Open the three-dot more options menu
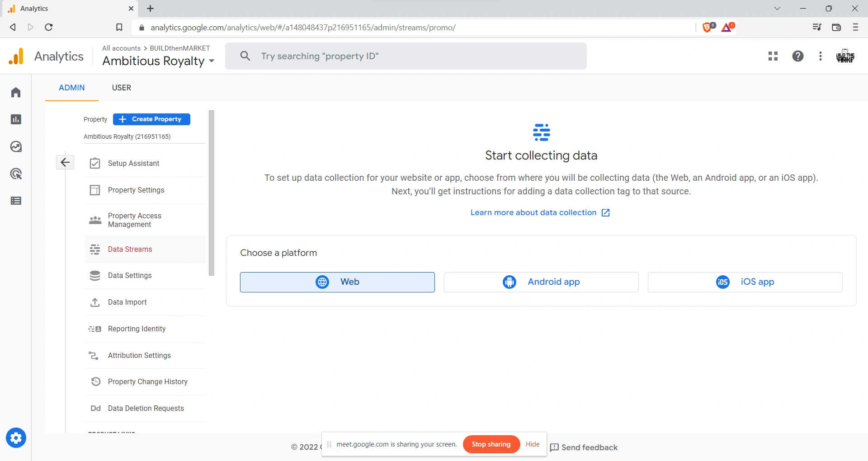868x461 pixels. (x=821, y=56)
